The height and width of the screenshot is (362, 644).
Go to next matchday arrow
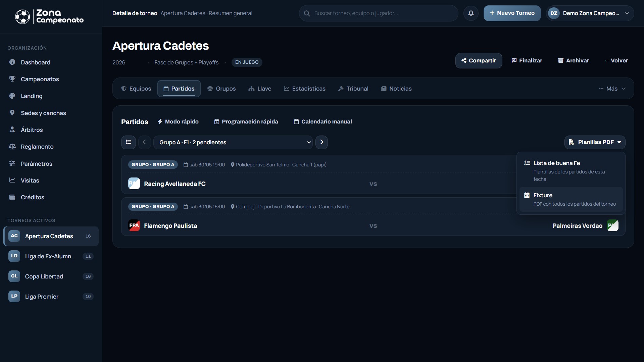pyautogui.click(x=321, y=142)
